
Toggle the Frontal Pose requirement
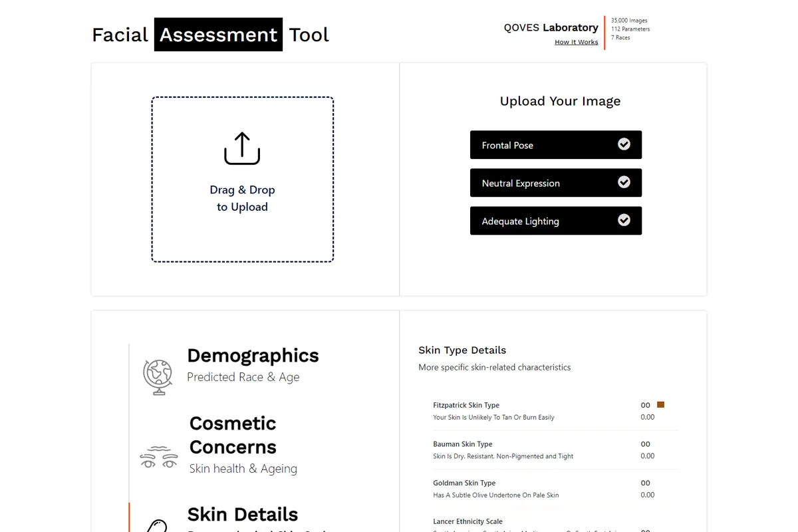pos(556,145)
